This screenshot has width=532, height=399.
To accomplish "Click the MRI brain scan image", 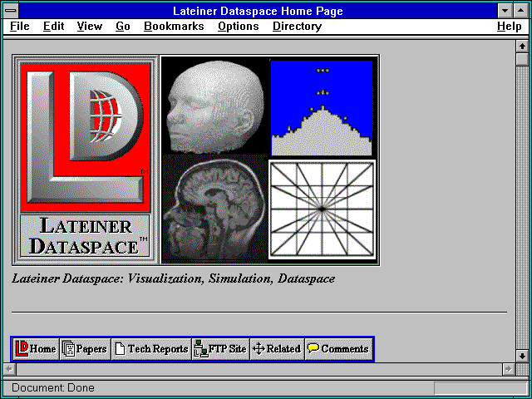I will tap(214, 209).
